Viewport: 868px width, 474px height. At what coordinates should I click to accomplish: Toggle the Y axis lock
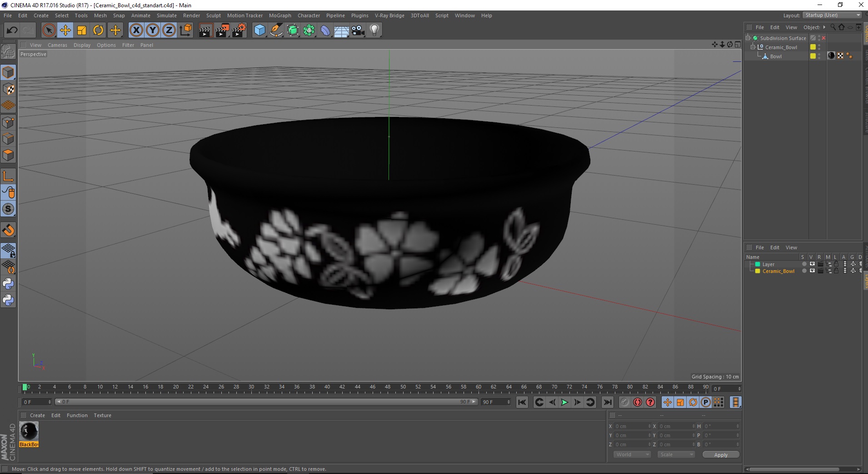(153, 30)
